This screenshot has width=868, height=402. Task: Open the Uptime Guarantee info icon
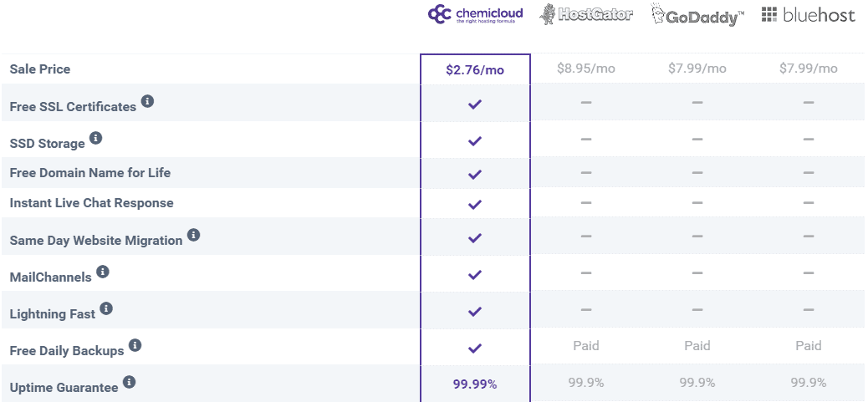[x=129, y=382]
